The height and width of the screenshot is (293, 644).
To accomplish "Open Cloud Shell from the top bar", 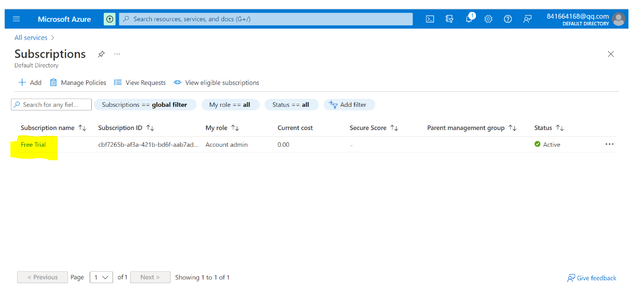I will 430,19.
